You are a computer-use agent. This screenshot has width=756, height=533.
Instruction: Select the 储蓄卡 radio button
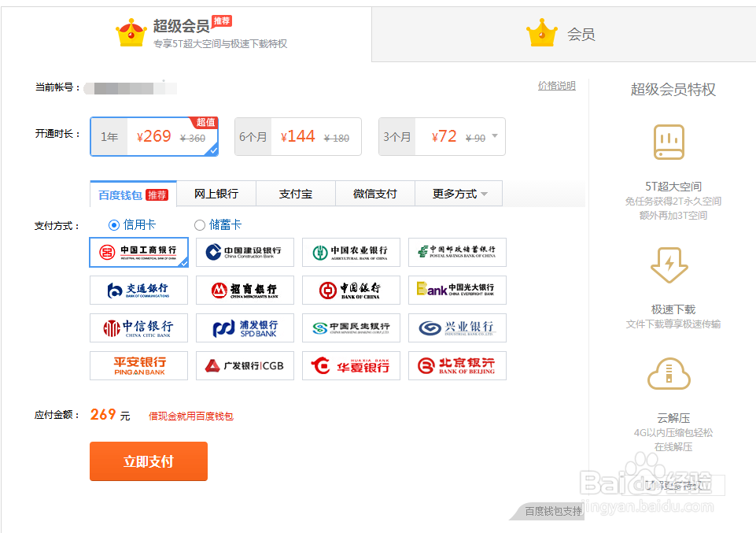tap(200, 225)
